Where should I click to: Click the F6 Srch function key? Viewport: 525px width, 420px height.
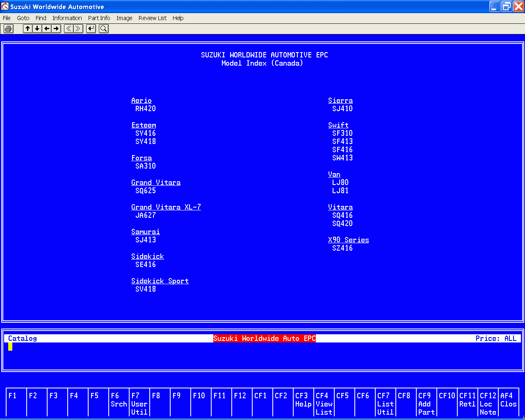pos(119,403)
